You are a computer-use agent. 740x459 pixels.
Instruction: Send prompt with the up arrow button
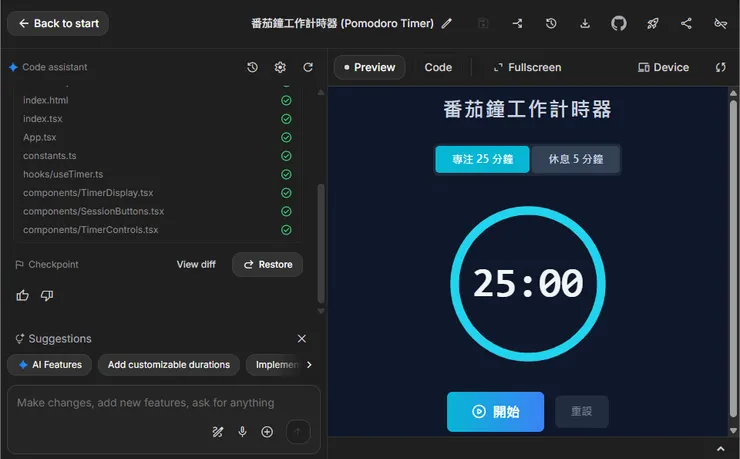(298, 432)
